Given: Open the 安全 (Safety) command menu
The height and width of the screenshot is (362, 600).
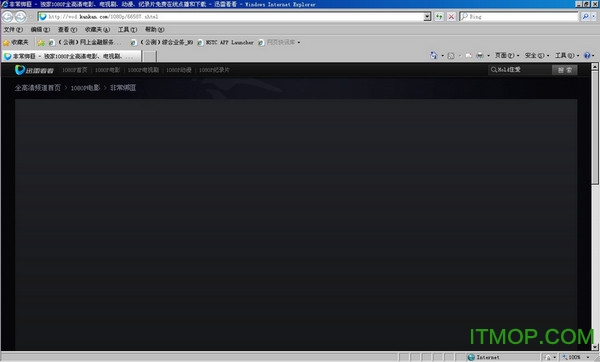Looking at the screenshot, I should [536, 55].
